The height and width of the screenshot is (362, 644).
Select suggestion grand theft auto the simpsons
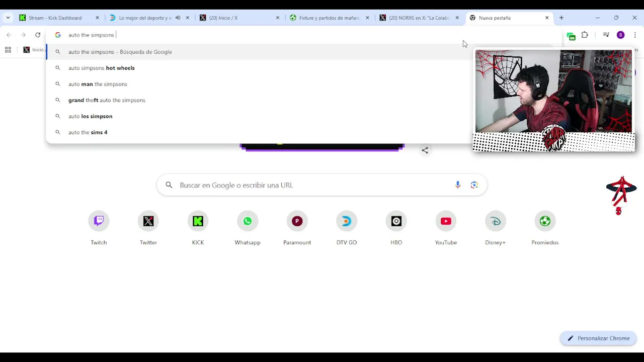click(x=259, y=100)
